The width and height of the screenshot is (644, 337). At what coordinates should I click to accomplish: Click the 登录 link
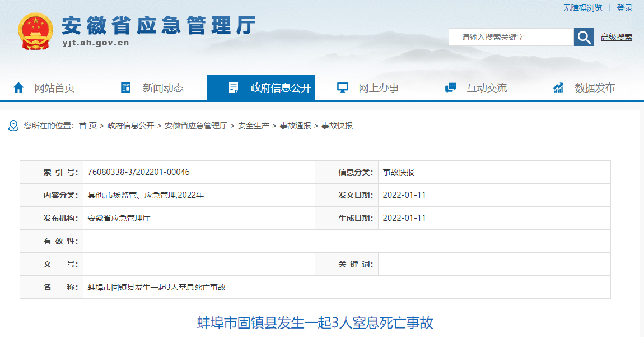point(625,8)
